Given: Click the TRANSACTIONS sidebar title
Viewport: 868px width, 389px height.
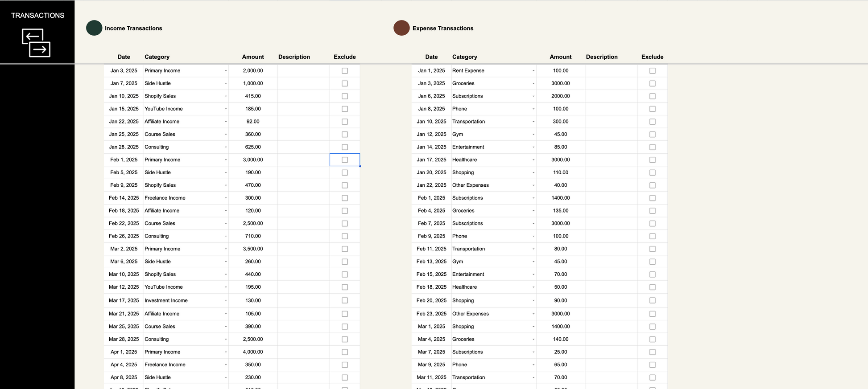Looking at the screenshot, I should click(37, 16).
